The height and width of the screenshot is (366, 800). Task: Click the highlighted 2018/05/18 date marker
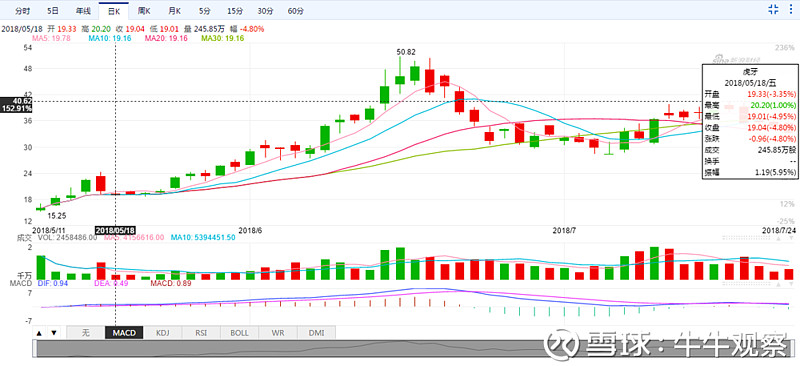pos(116,230)
